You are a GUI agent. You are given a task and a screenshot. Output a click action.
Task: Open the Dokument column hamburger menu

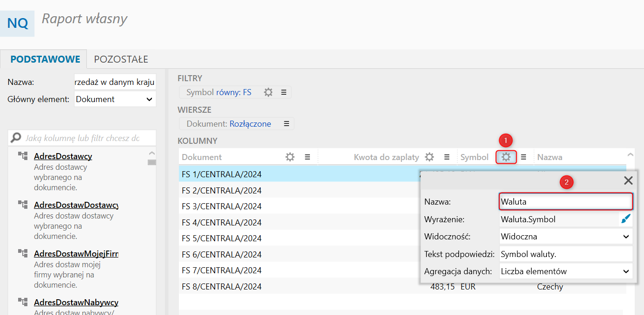(307, 157)
